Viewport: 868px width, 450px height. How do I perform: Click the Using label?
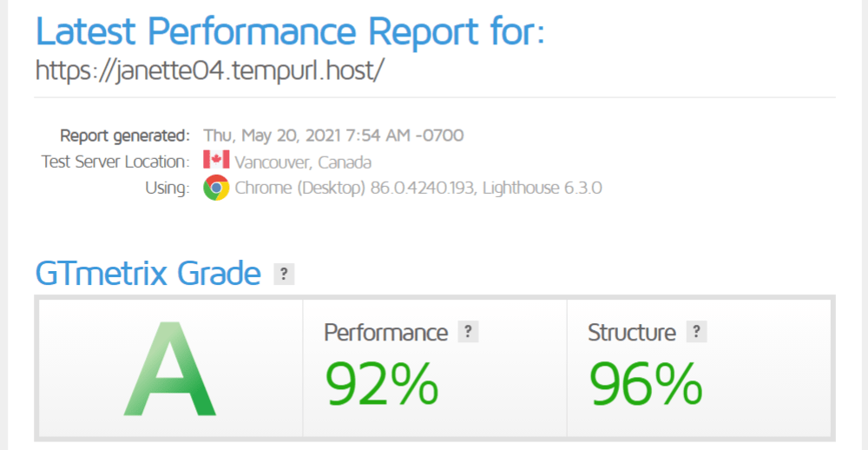(168, 189)
